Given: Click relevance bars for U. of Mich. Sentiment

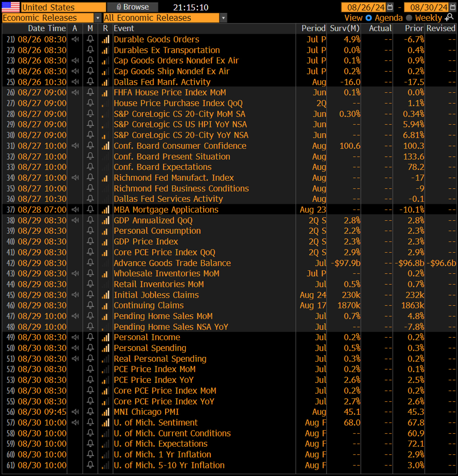Looking at the screenshot, I should tap(105, 422).
